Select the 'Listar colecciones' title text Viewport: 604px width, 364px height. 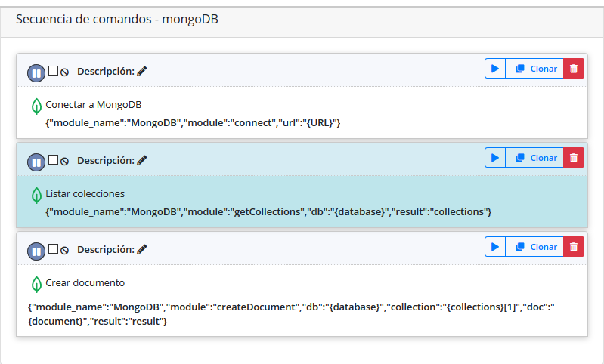click(x=85, y=193)
